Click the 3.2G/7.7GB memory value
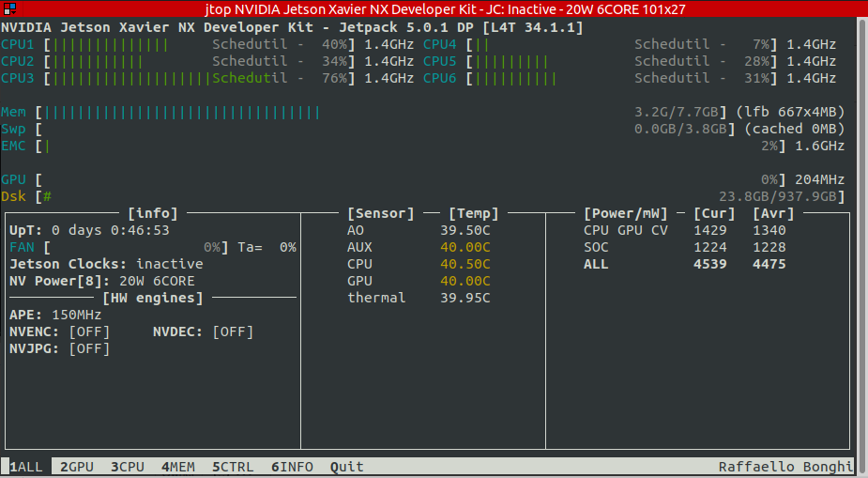The image size is (868, 478). pos(677,112)
